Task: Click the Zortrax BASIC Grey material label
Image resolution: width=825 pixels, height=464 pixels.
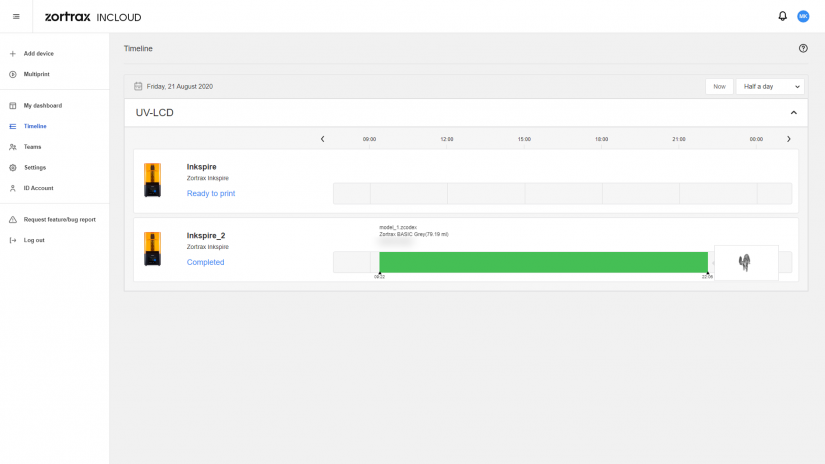Action: 414,234
